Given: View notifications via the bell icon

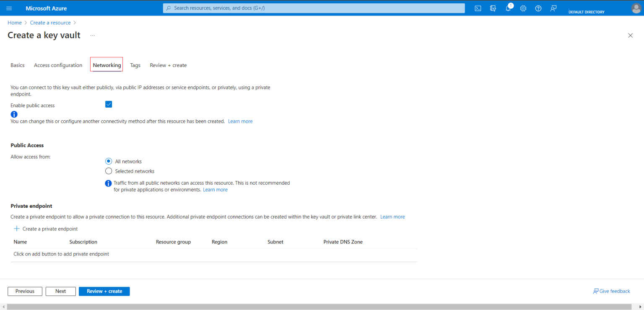Looking at the screenshot, I should (x=508, y=8).
